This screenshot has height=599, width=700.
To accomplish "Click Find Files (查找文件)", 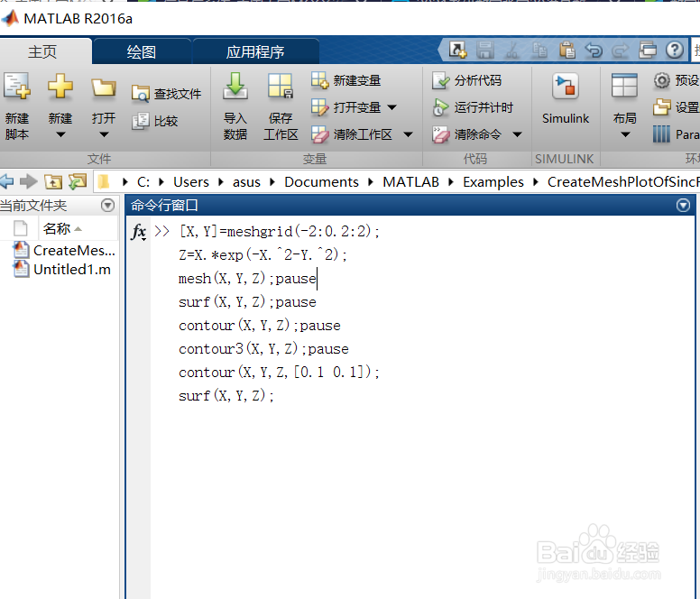I will coord(167,94).
